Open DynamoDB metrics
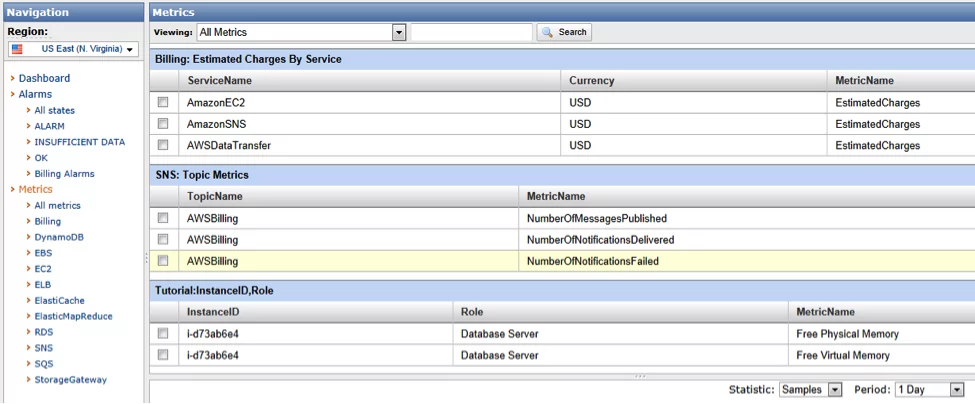Screen dimensions: 975x404 pyautogui.click(x=59, y=237)
